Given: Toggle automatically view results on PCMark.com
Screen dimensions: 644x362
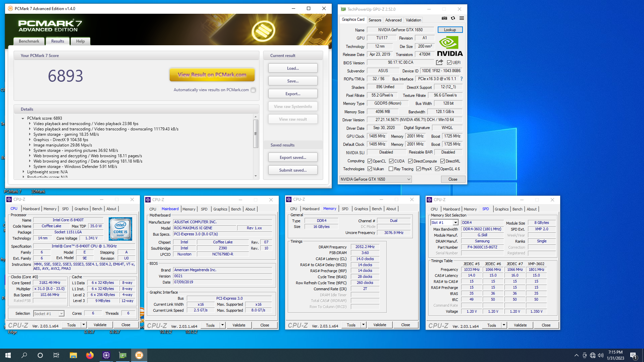Looking at the screenshot, I should 253,90.
